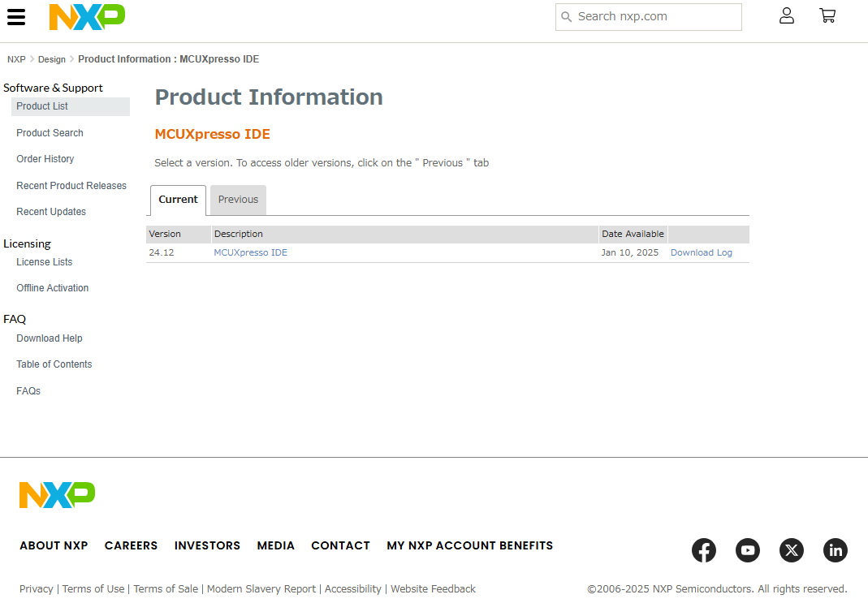The width and height of the screenshot is (868, 616).
Task: Open the CAREERS footer link
Action: tap(131, 545)
